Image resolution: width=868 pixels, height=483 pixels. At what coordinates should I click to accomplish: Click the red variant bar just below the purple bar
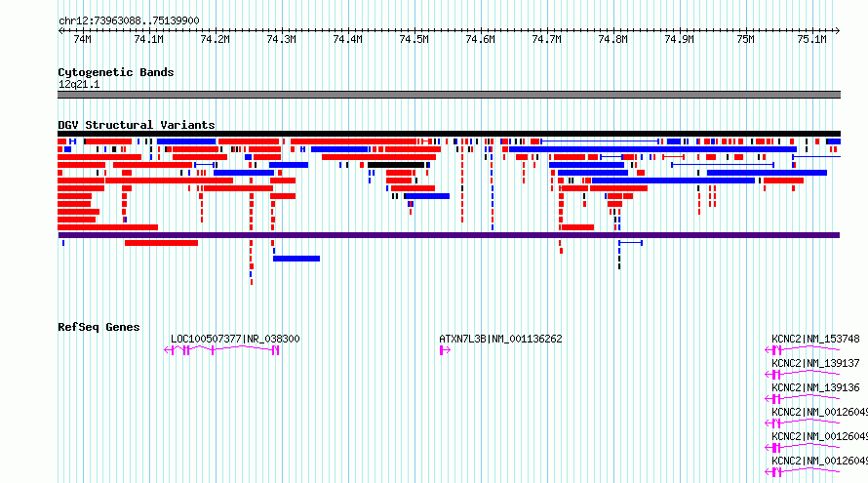161,243
